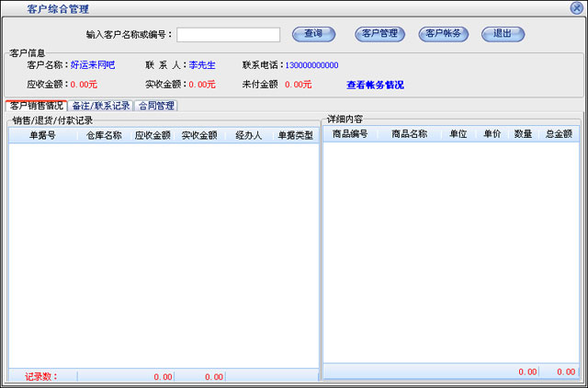Click the 总金额 column header
This screenshot has width=588, height=388.
(x=558, y=134)
